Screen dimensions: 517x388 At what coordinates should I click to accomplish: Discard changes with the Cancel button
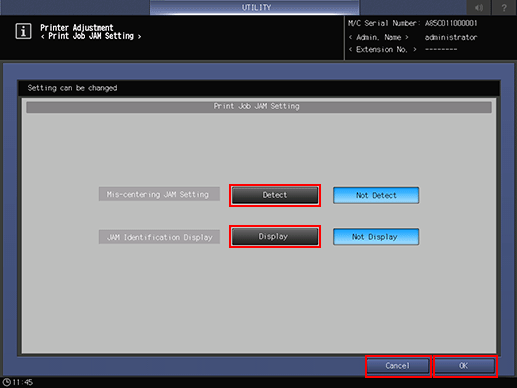(398, 366)
